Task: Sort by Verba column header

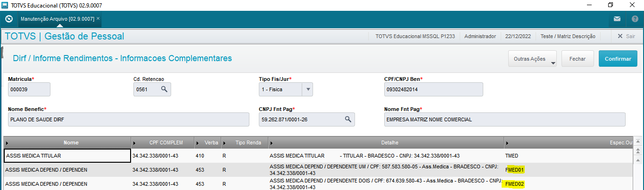Action: (207, 142)
